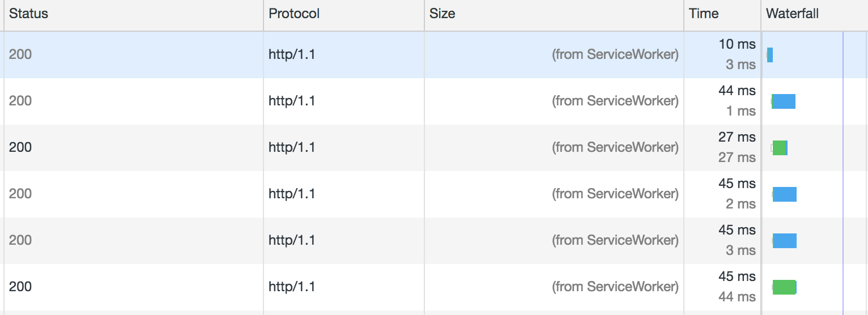Click the blue waterfall bar for the 44 ms request
The height and width of the screenshot is (315, 868).
point(784,101)
